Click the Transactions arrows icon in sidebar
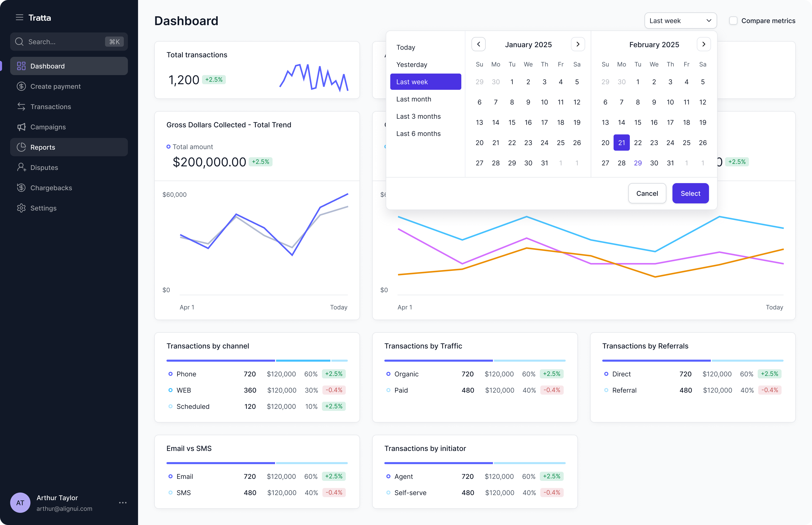 point(21,107)
